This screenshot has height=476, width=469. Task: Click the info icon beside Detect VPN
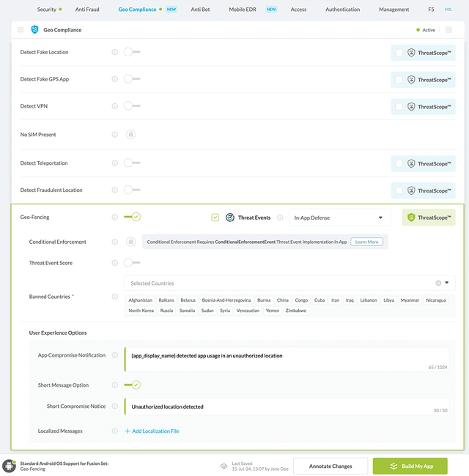point(114,106)
